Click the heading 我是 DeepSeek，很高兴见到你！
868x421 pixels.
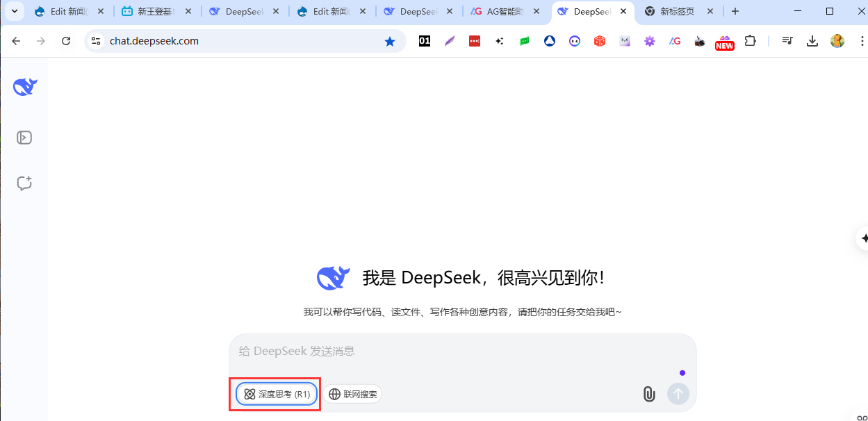pos(483,278)
